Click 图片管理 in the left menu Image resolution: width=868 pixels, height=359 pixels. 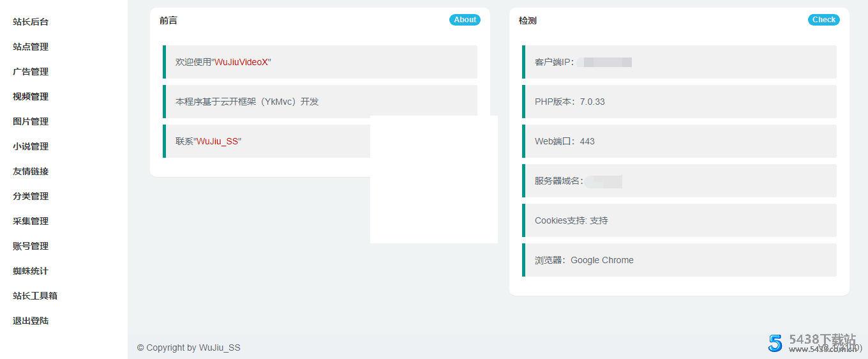(x=31, y=121)
